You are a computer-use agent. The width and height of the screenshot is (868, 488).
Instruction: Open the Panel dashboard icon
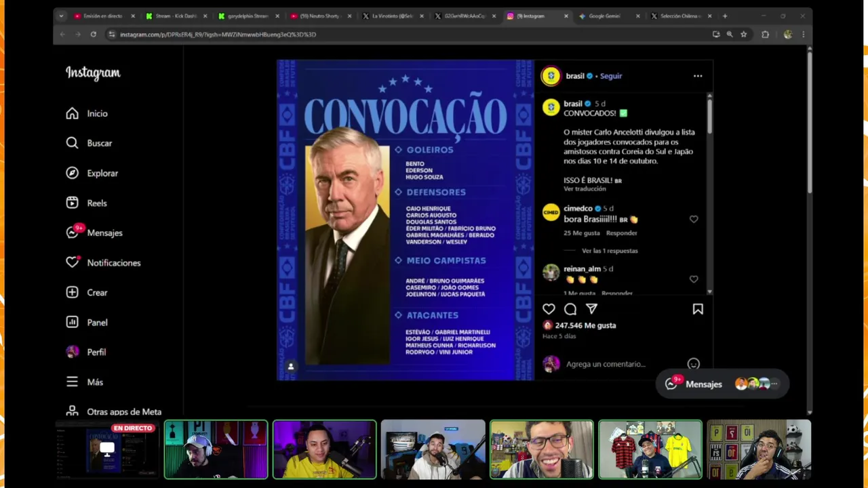(x=73, y=322)
